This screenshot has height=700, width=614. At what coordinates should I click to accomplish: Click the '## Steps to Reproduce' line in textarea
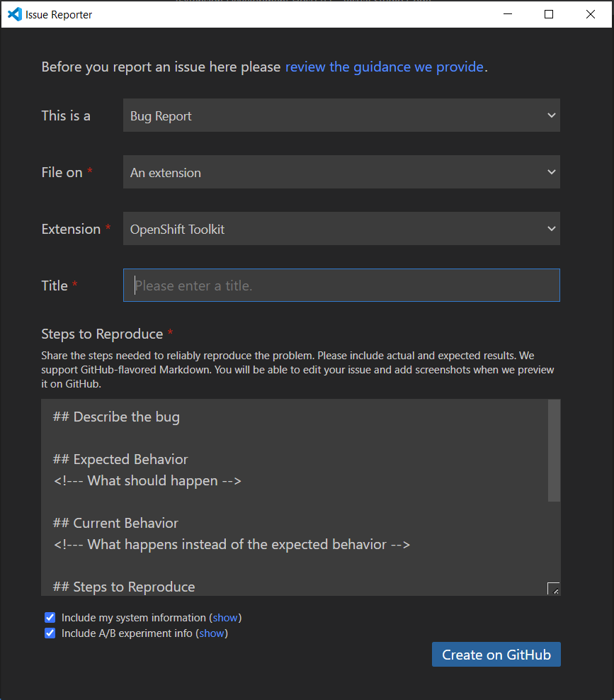[124, 587]
